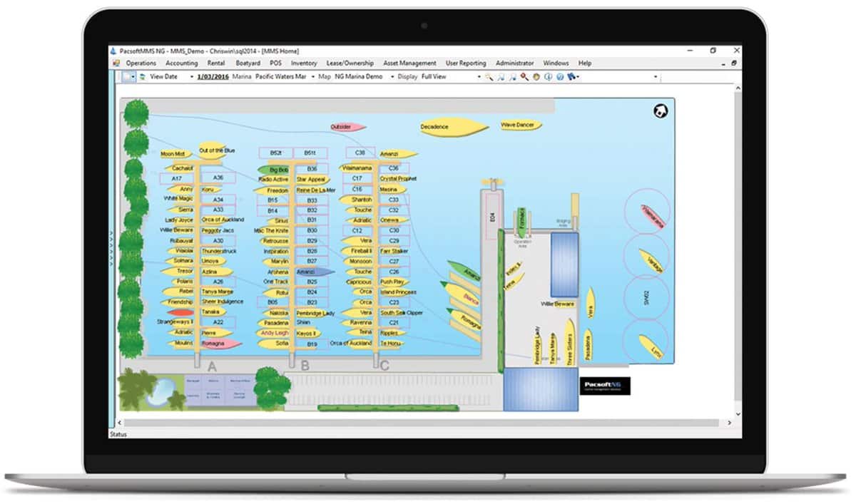This screenshot has height=504, width=856.
Task: Open the Asset Management menu
Action: 409,63
